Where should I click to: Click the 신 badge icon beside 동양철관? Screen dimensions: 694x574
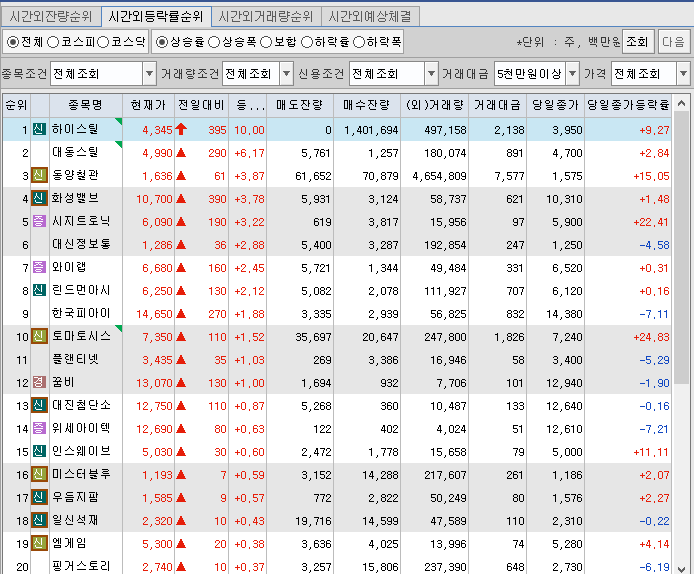pyautogui.click(x=39, y=175)
